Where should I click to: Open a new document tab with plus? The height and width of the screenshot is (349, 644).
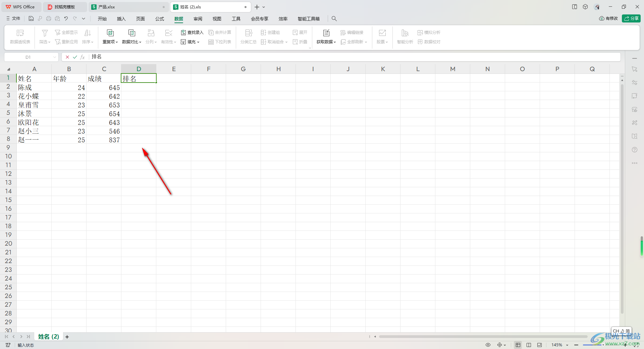(257, 7)
